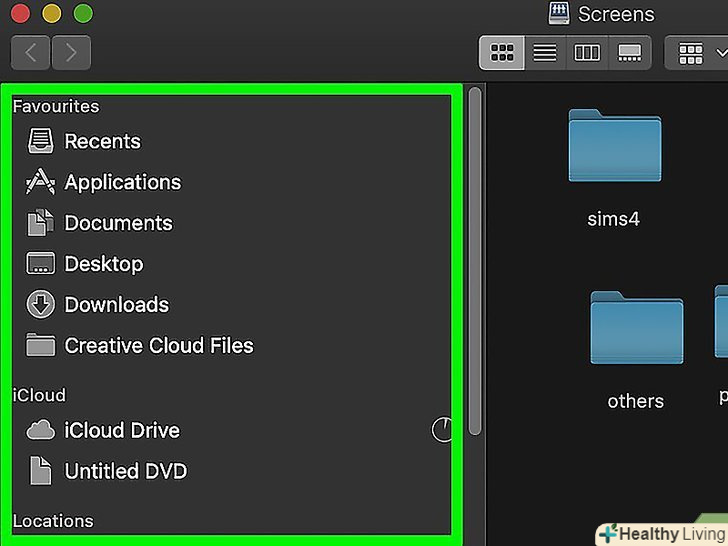Go to Desktop from the sidebar

(103, 264)
